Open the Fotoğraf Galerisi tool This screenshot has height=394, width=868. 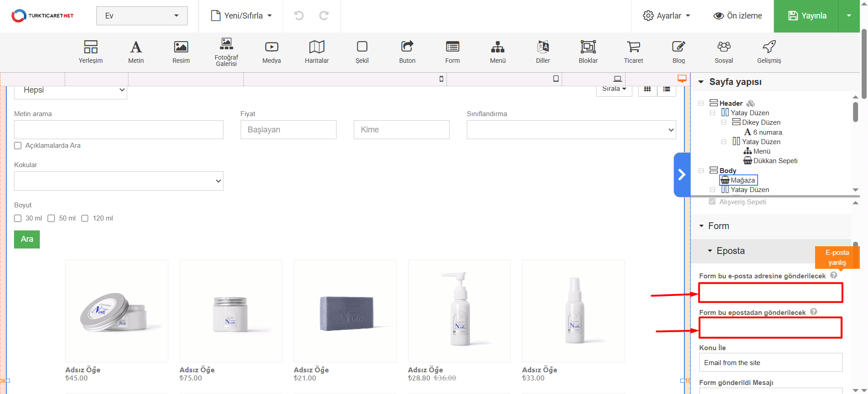[x=226, y=52]
